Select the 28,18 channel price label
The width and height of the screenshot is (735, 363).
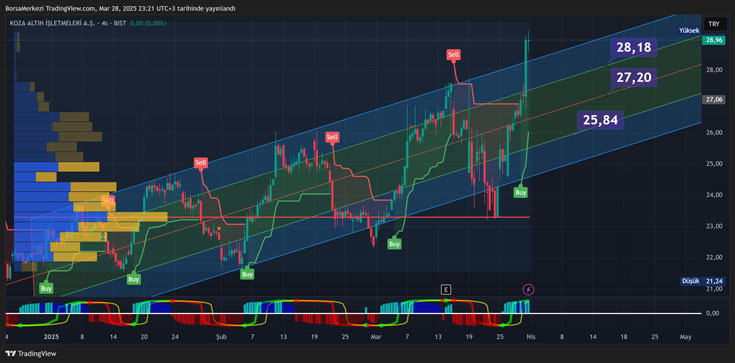633,47
